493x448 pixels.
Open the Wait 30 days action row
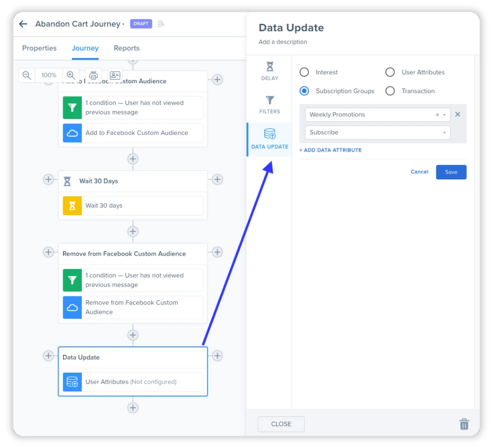[x=133, y=206]
